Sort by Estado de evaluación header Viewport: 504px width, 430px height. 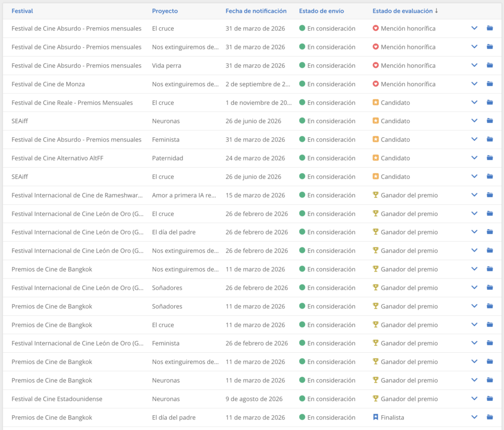coord(402,11)
